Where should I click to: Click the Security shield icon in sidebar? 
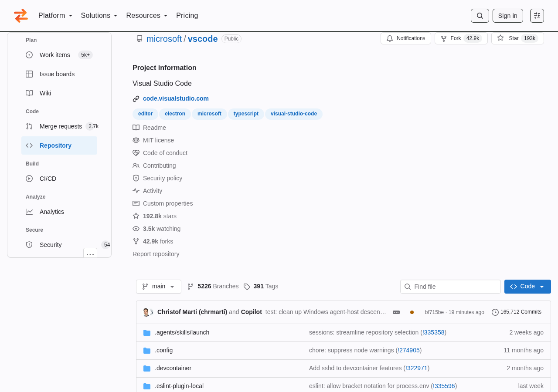point(29,245)
